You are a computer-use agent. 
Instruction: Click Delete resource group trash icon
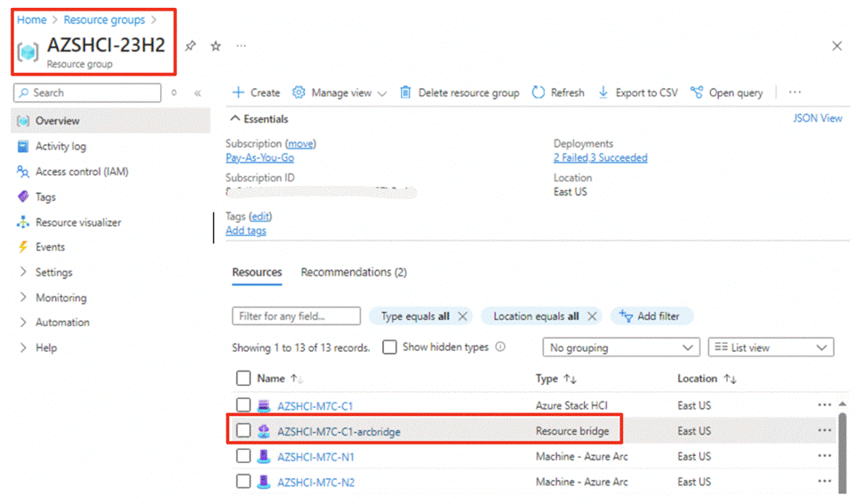406,92
